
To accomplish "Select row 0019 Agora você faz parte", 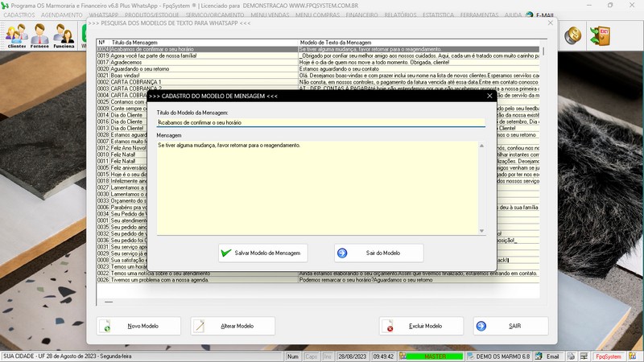I will (318, 56).
